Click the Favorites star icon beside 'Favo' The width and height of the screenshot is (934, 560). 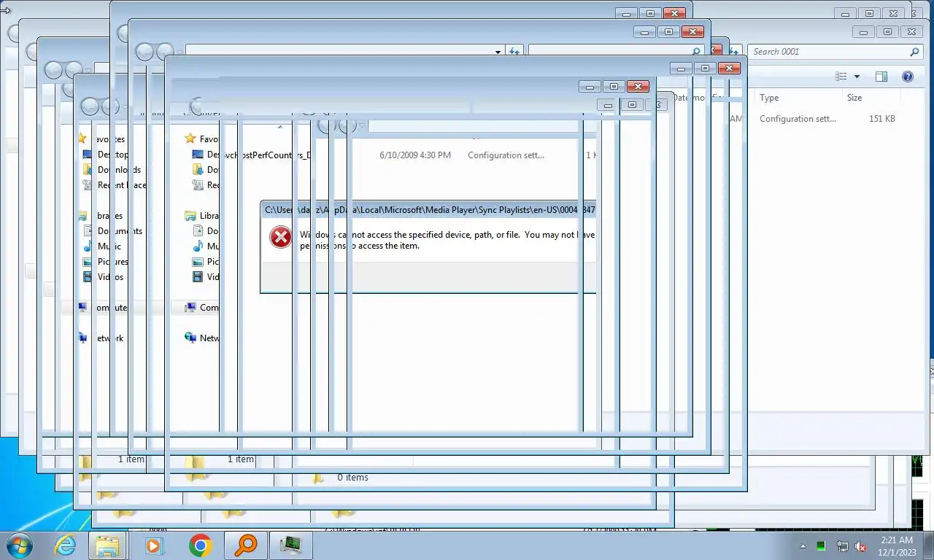click(x=190, y=139)
